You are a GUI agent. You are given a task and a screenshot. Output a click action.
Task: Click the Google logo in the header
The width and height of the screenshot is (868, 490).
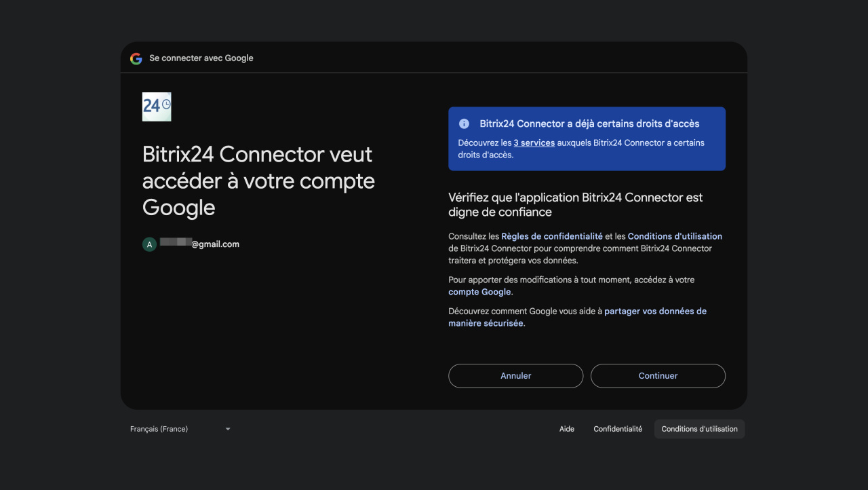[136, 58]
